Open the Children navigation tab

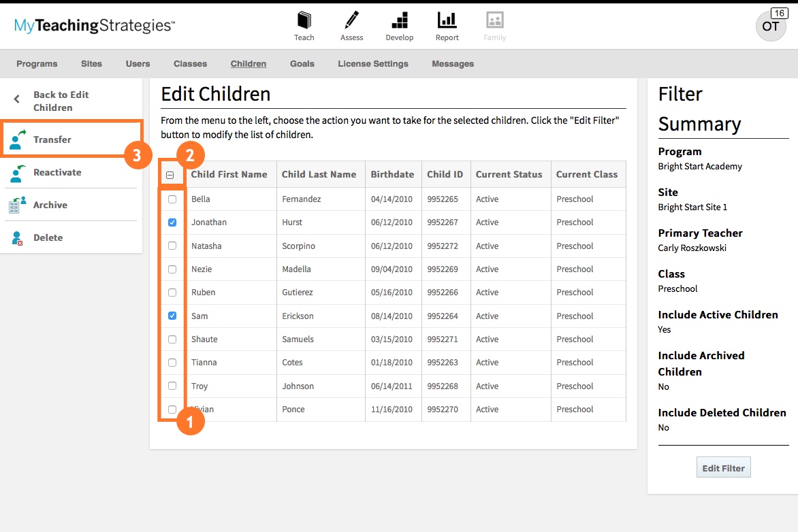[x=248, y=63]
